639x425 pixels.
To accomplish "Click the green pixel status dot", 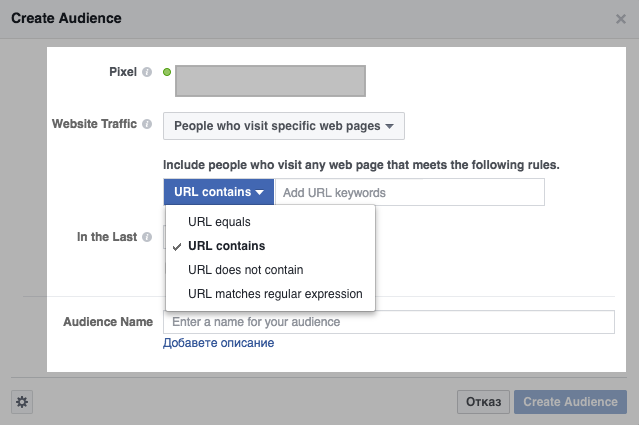I will pos(167,72).
